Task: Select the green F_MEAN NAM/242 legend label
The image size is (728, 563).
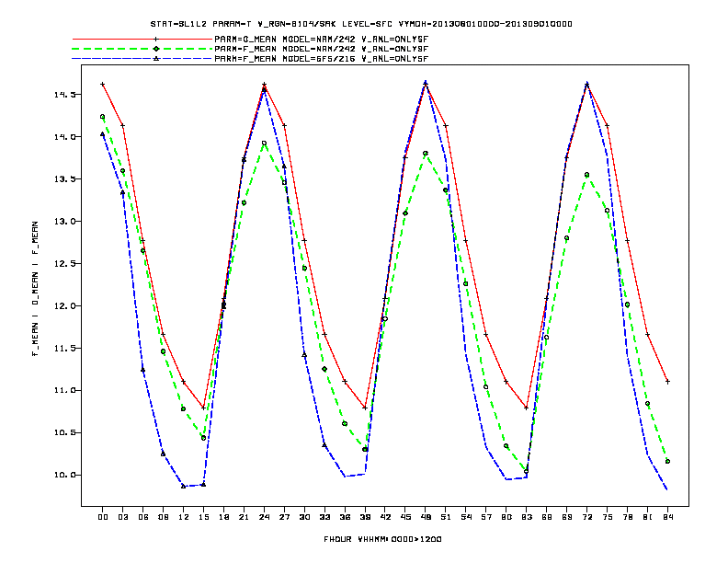Action: [x=322, y=49]
